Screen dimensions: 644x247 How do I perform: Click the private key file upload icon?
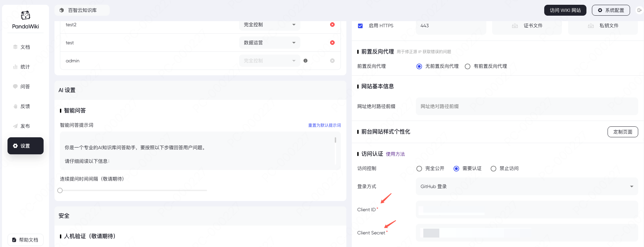[x=591, y=26]
